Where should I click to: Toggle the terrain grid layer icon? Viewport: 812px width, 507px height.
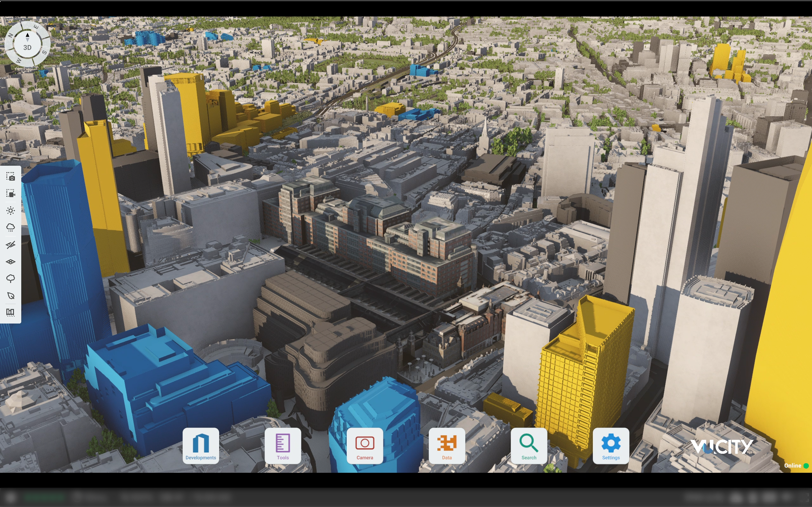pos(10,261)
